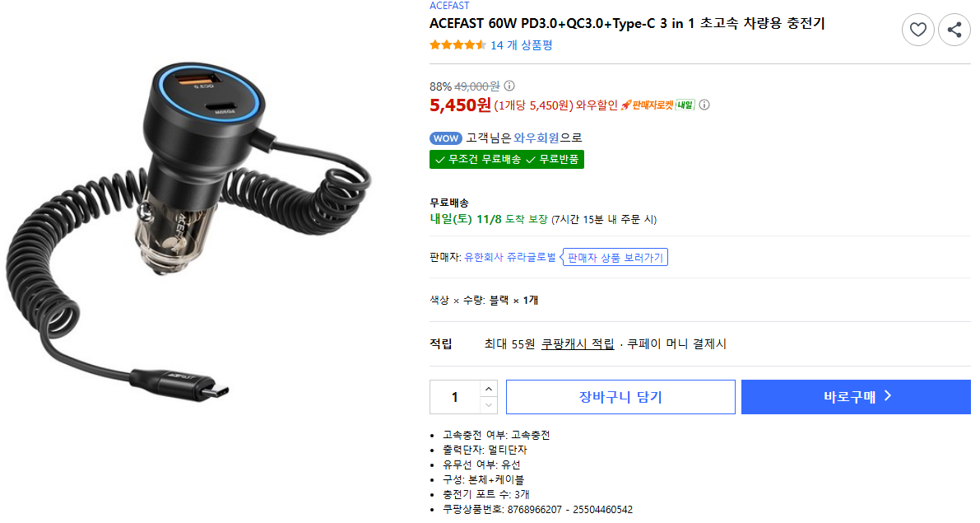Image resolution: width=980 pixels, height=523 pixels.
Task: Focus the quantity input field
Action: coord(454,397)
